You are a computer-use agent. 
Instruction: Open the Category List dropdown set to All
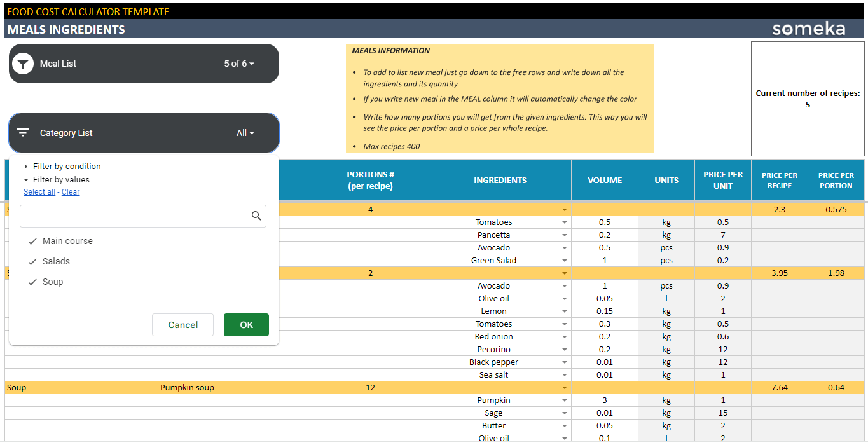point(245,133)
